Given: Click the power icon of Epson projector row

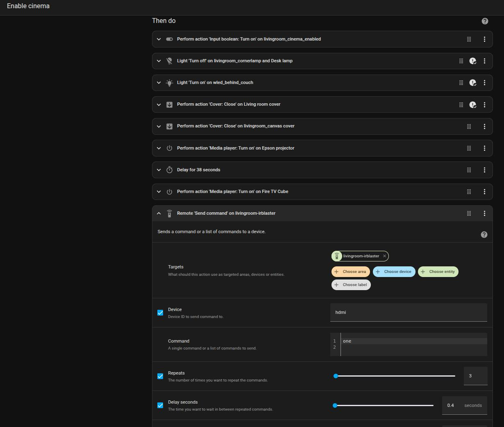Looking at the screenshot, I should 169,148.
